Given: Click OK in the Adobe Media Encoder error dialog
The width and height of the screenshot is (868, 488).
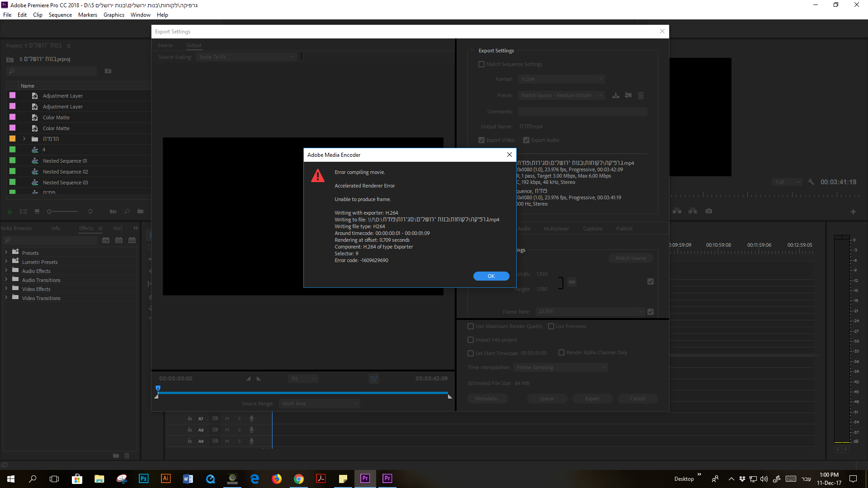Looking at the screenshot, I should [x=491, y=276].
